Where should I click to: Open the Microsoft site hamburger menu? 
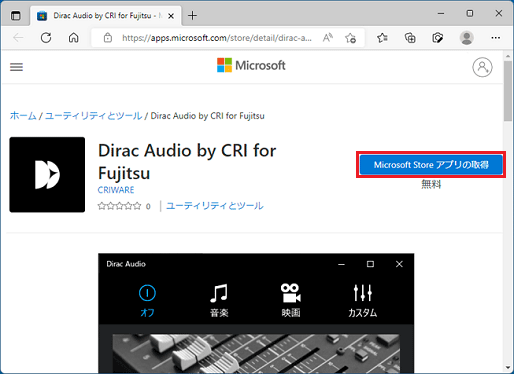pyautogui.click(x=16, y=67)
